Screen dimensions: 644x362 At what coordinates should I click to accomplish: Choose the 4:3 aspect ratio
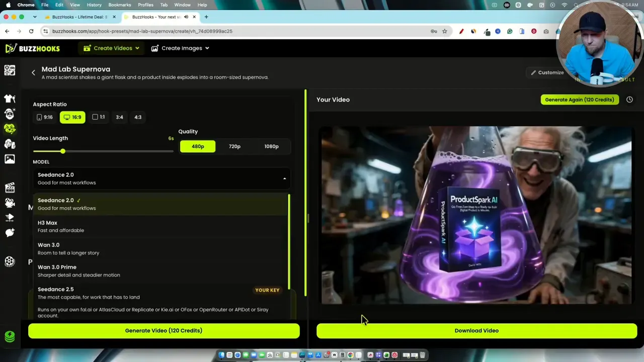[138, 117]
